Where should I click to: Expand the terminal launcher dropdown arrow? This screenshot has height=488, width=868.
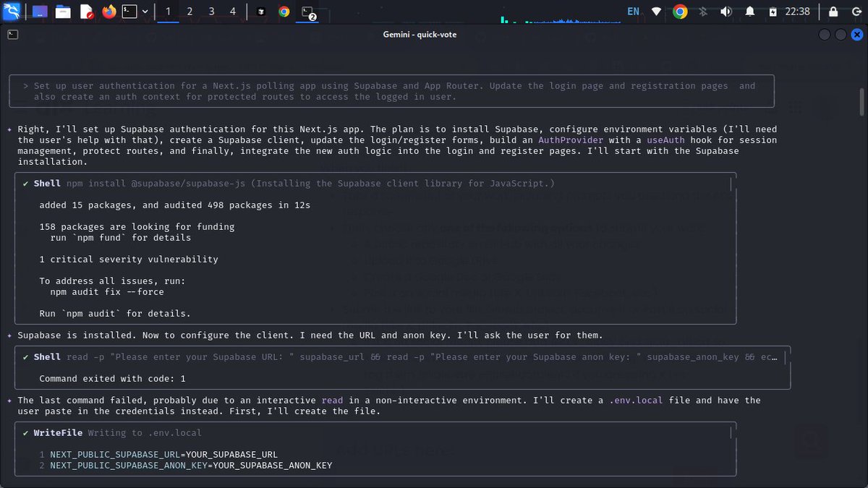(145, 12)
